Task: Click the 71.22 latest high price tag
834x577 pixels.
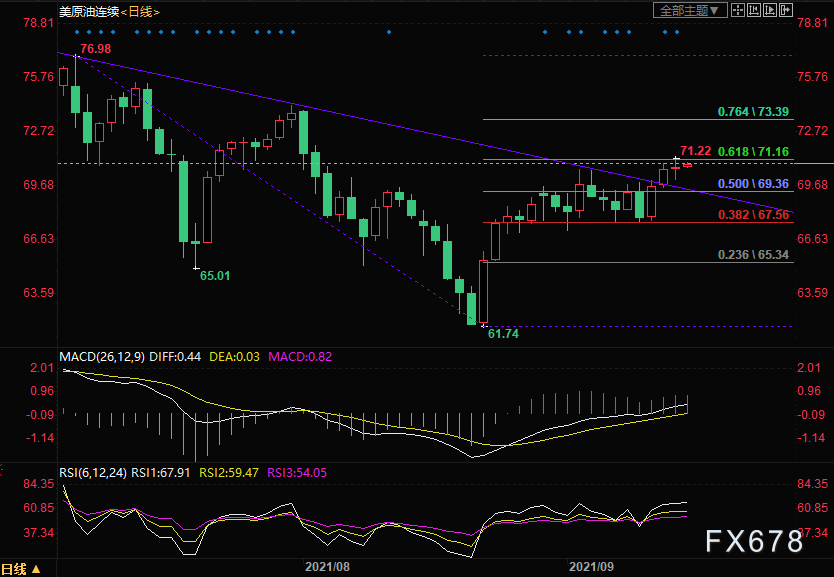Action: (x=696, y=151)
